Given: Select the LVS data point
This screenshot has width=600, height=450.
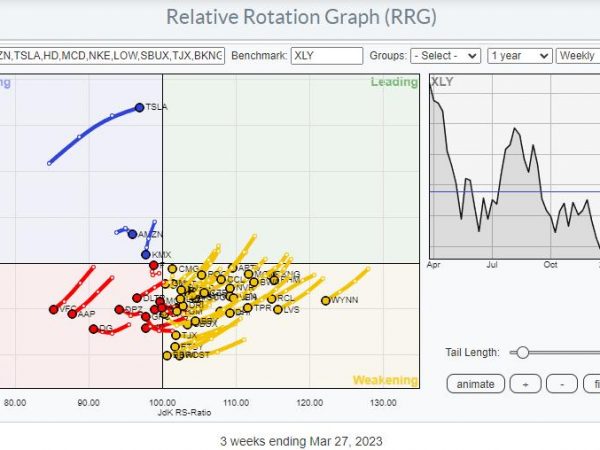Looking at the screenshot, I should click(278, 309).
